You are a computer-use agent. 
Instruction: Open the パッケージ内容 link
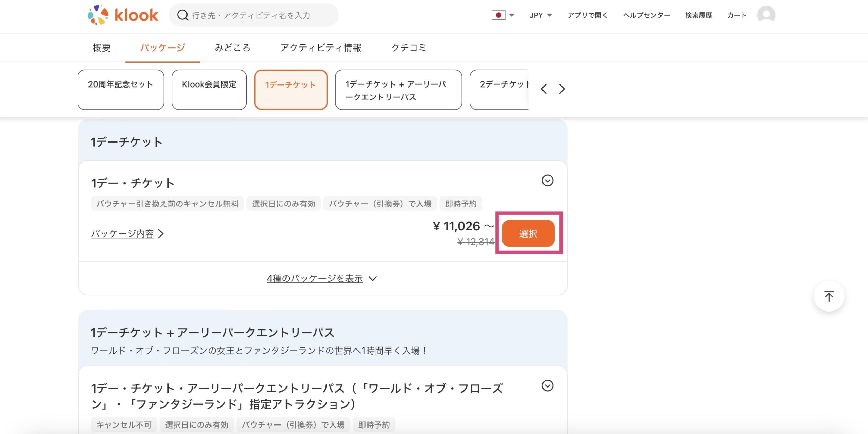[x=127, y=233]
